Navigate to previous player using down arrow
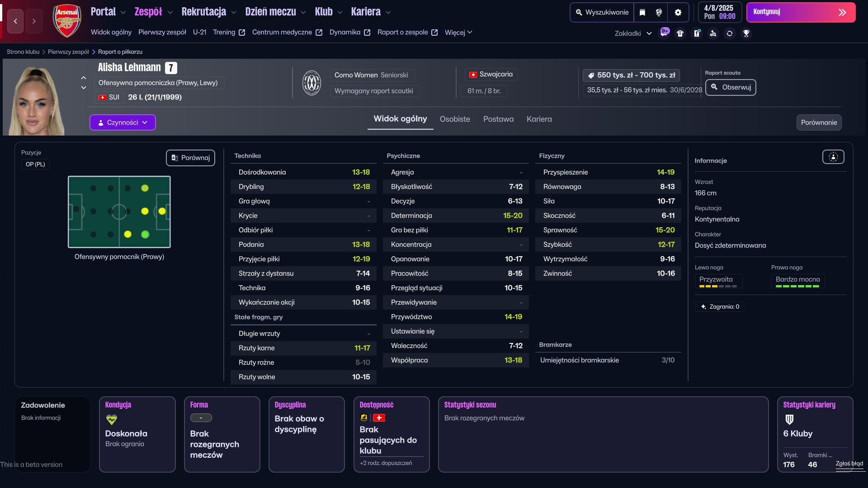Image resolution: width=868 pixels, height=488 pixels. pyautogui.click(x=84, y=88)
